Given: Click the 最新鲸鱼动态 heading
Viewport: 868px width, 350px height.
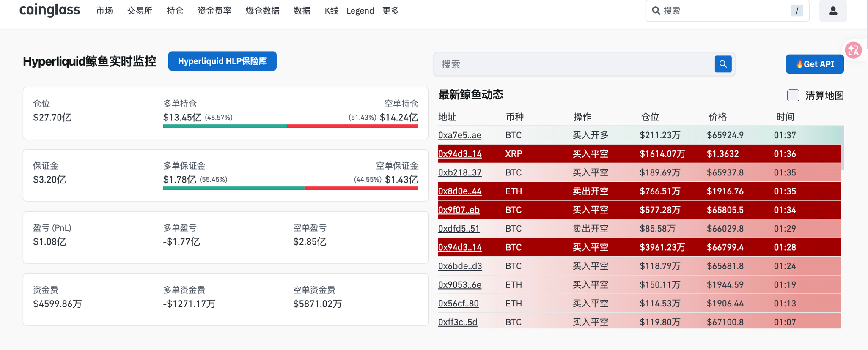Looking at the screenshot, I should click(471, 95).
